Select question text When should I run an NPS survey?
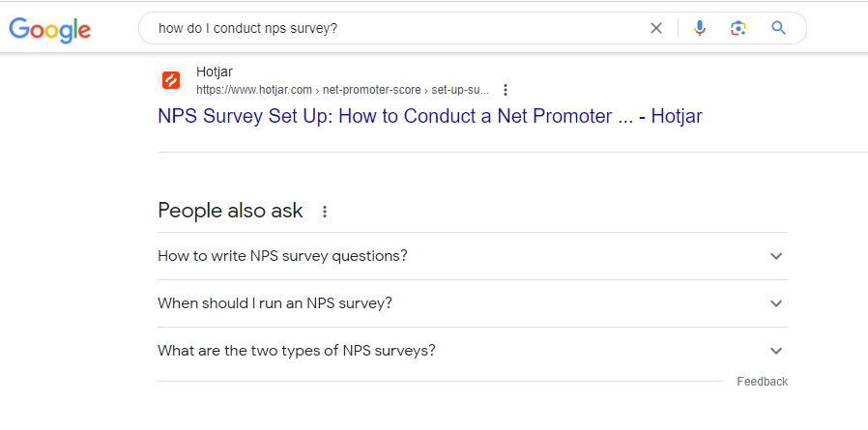The height and width of the screenshot is (430, 868). coord(275,303)
